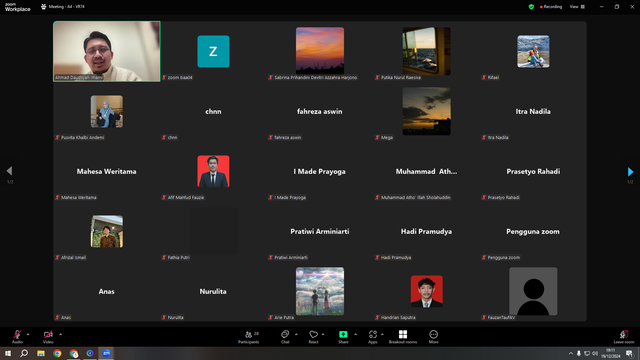Screen dimensions: 640x360
Task: Click the Mahesa Weritama name tile
Action: click(107, 171)
